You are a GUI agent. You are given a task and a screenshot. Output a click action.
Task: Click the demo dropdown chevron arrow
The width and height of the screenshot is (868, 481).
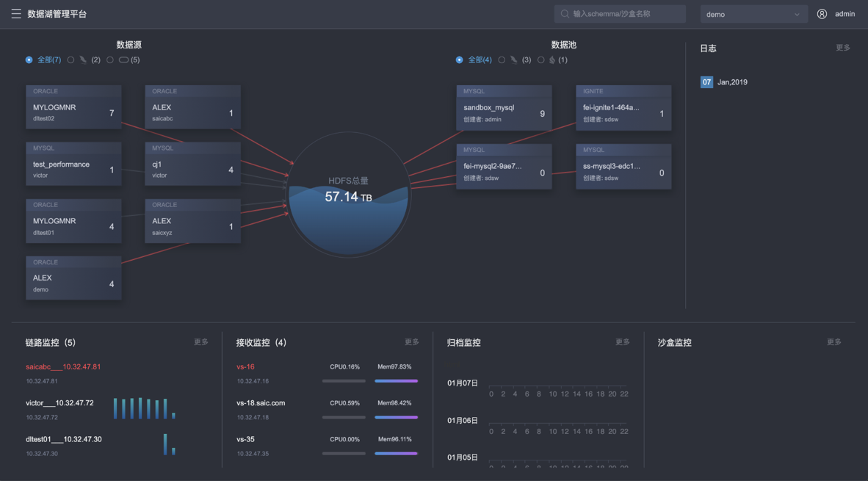[797, 14]
